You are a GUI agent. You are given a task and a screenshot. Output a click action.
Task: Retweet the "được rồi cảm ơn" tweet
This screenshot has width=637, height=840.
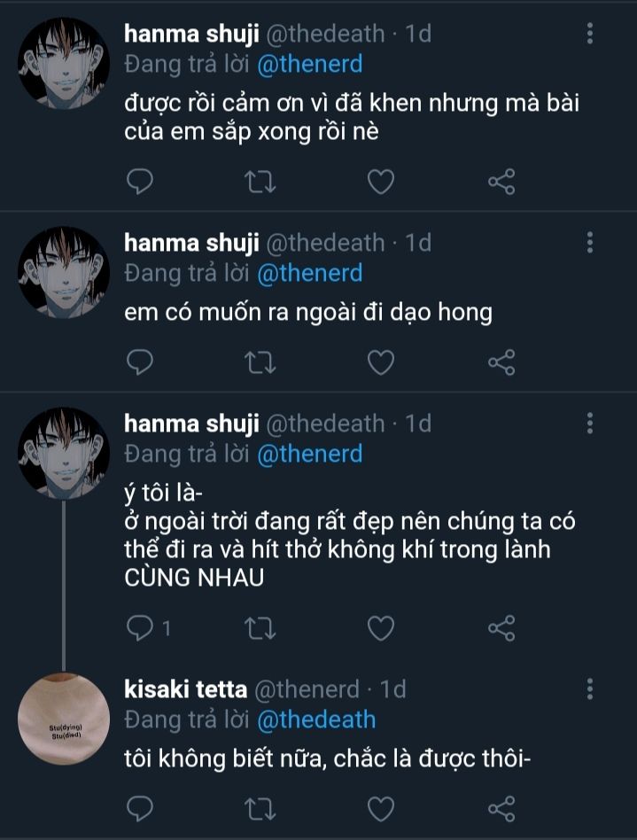coord(260,183)
